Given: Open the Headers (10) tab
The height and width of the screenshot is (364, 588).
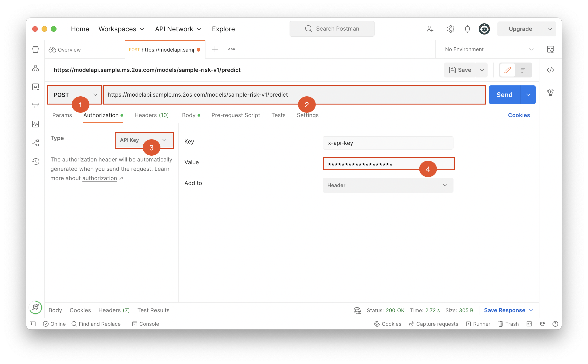Looking at the screenshot, I should 151,115.
